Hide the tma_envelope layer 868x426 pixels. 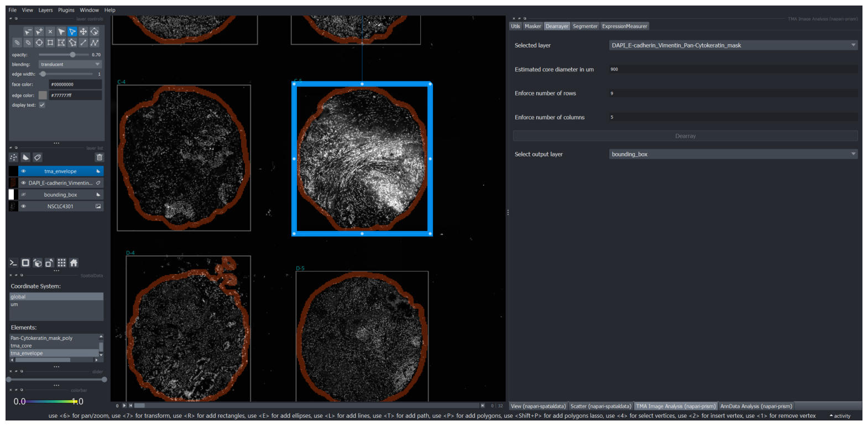point(23,171)
